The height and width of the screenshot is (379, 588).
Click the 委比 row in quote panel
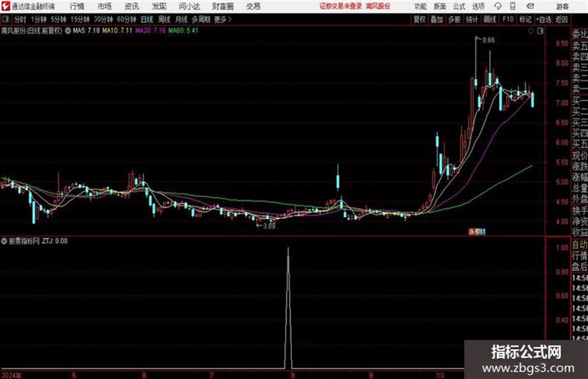[x=580, y=34]
